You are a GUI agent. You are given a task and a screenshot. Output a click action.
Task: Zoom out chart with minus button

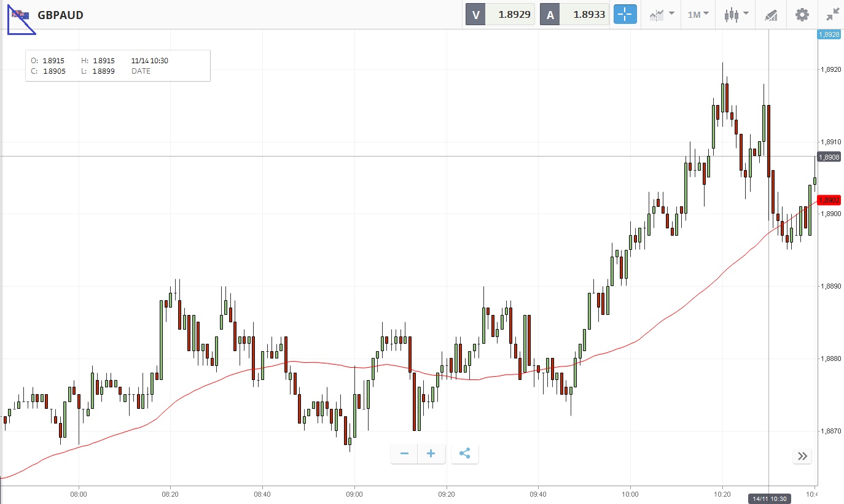404,454
